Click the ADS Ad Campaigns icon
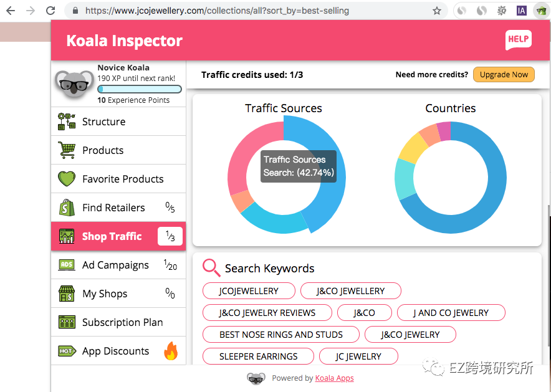Viewport: 551px width, 392px height. tap(67, 265)
